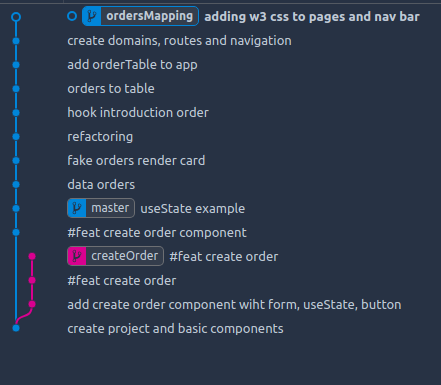Viewport: 441px width, 385px height.
Task: Click the bottom blue node of initial commit
Action: [x=16, y=328]
